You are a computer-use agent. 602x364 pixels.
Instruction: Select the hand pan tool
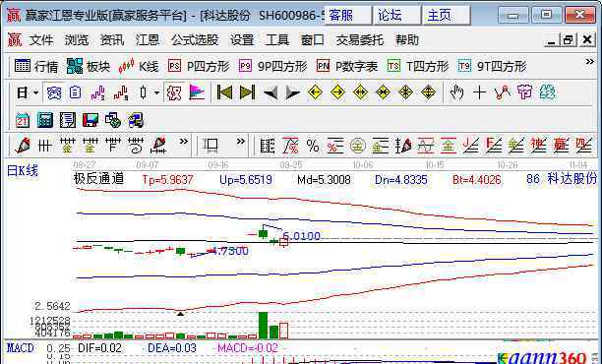pos(456,92)
